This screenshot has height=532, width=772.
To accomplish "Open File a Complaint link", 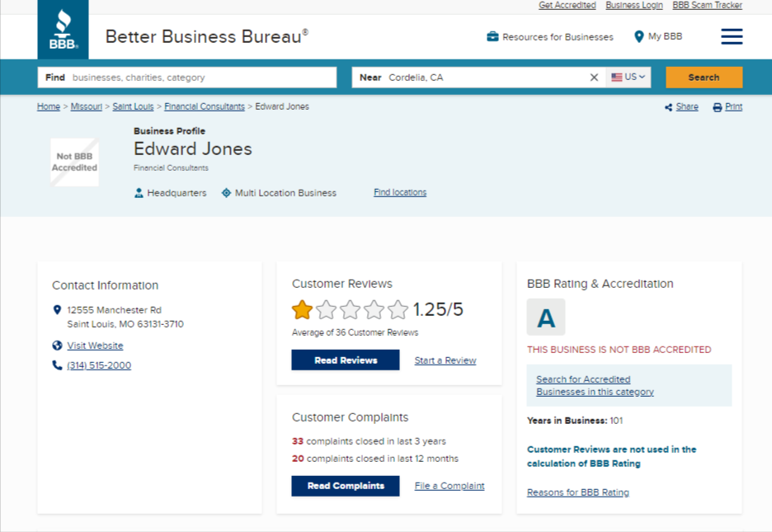I will [450, 486].
